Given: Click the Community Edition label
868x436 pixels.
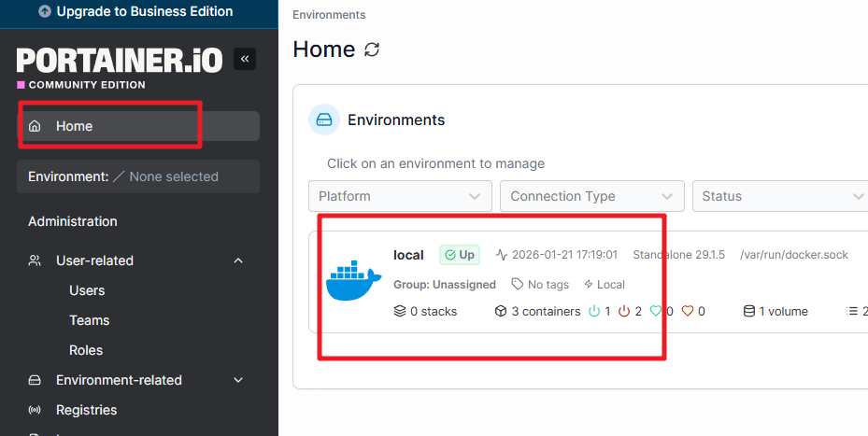Looking at the screenshot, I should click(x=87, y=85).
